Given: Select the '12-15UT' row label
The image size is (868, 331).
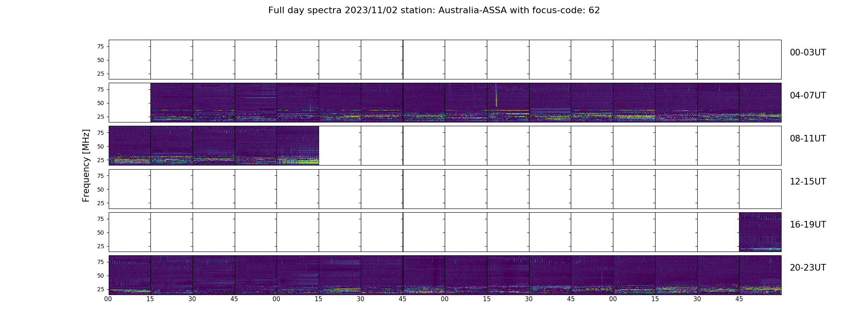Looking at the screenshot, I should [x=808, y=182].
